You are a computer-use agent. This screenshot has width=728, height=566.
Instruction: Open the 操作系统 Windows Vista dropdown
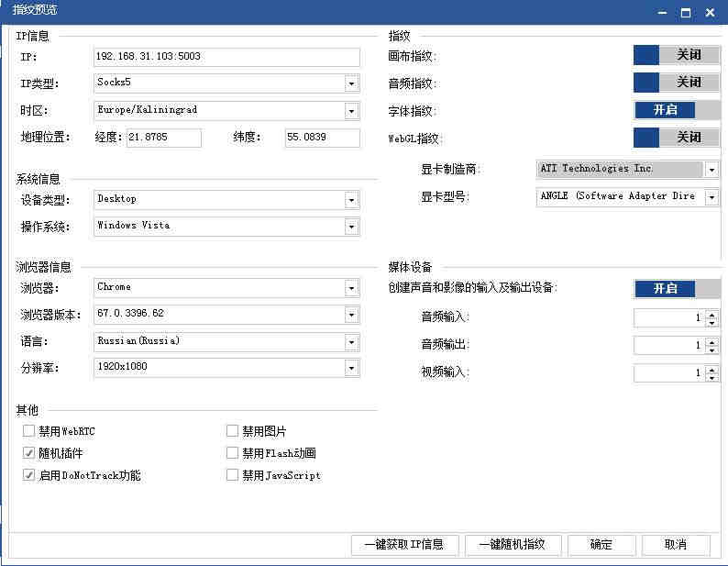[352, 227]
